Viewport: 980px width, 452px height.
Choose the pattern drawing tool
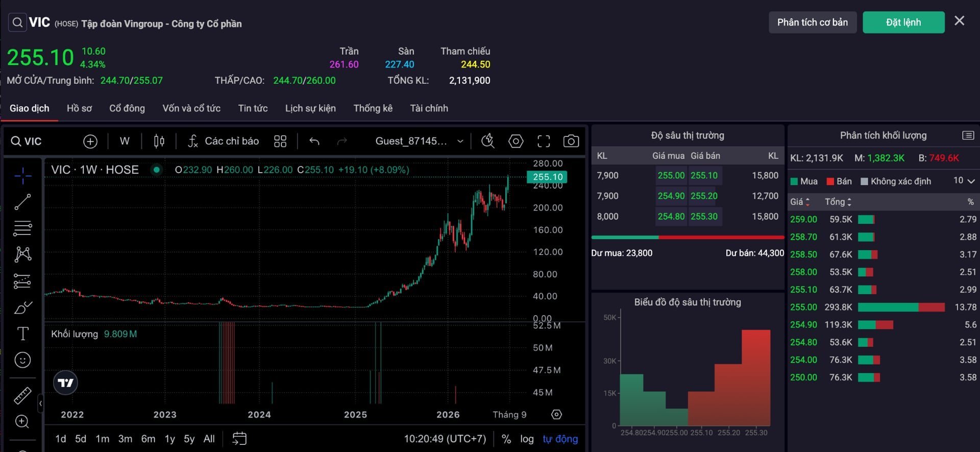tap(22, 254)
